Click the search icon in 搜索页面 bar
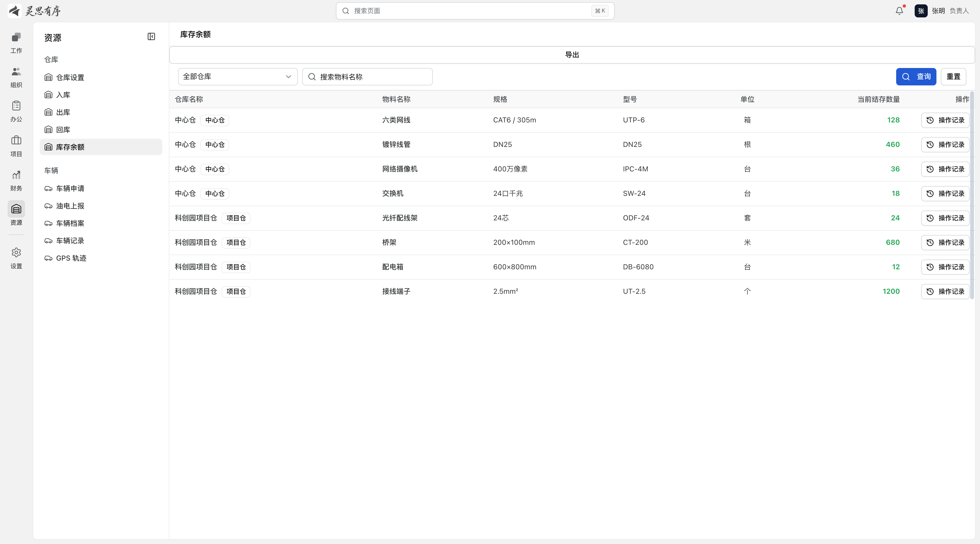This screenshot has height=544, width=980. pyautogui.click(x=345, y=11)
